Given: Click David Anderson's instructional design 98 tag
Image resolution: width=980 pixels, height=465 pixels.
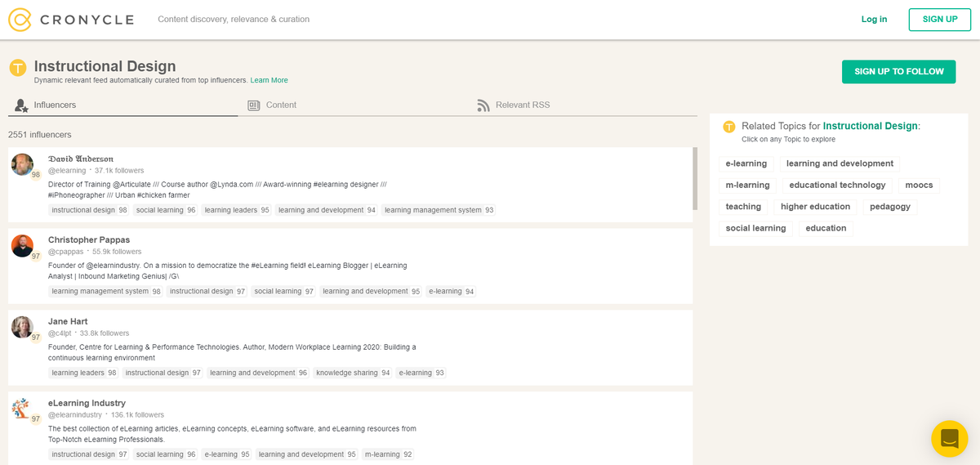Looking at the screenshot, I should (x=89, y=210).
